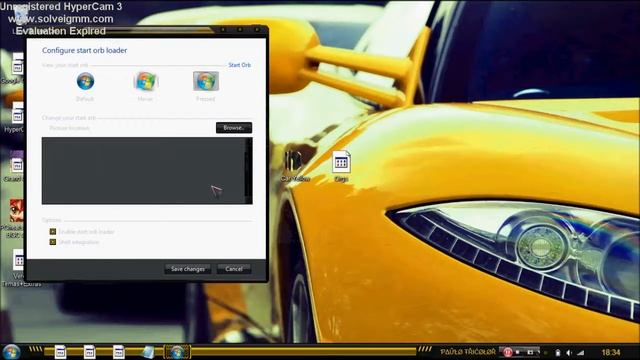The image size is (640, 360).
Task: Click the scrollbar of the dark preview list
Action: click(248, 171)
